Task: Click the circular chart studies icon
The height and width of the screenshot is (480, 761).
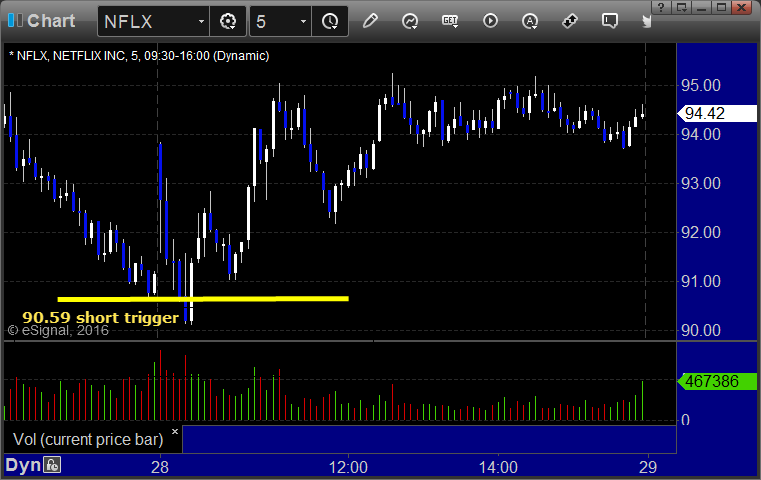Action: [x=410, y=21]
